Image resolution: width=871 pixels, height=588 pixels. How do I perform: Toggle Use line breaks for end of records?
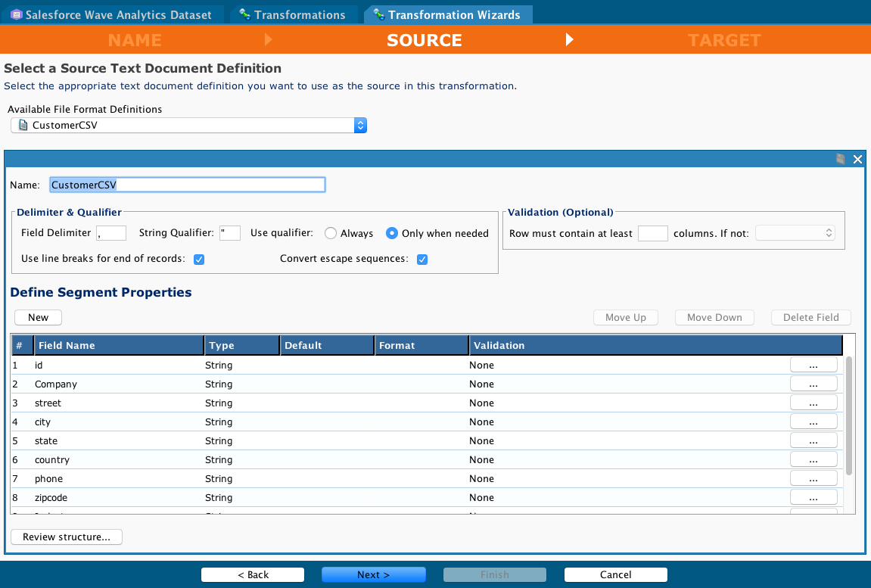(199, 259)
